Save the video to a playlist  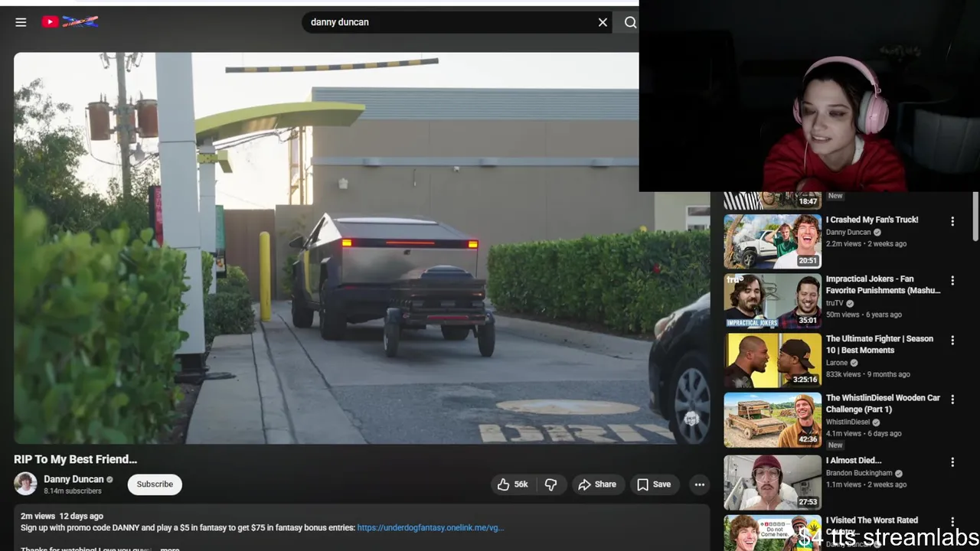[x=654, y=484]
